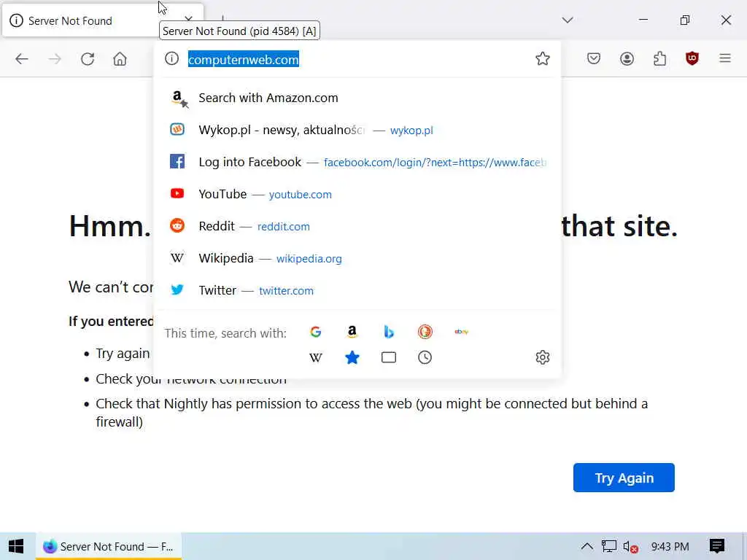This screenshot has width=747, height=560.
Task: Open the network tray icon
Action: [x=609, y=546]
